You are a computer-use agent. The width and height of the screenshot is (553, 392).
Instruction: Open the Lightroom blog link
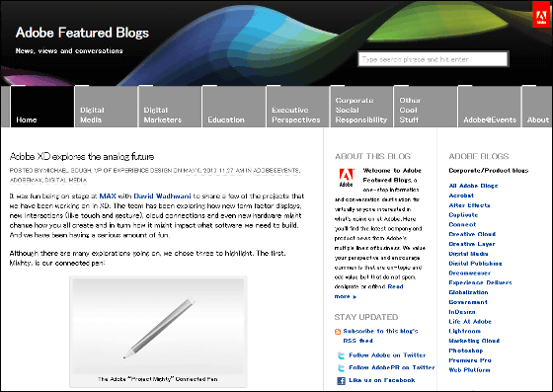coord(464,332)
